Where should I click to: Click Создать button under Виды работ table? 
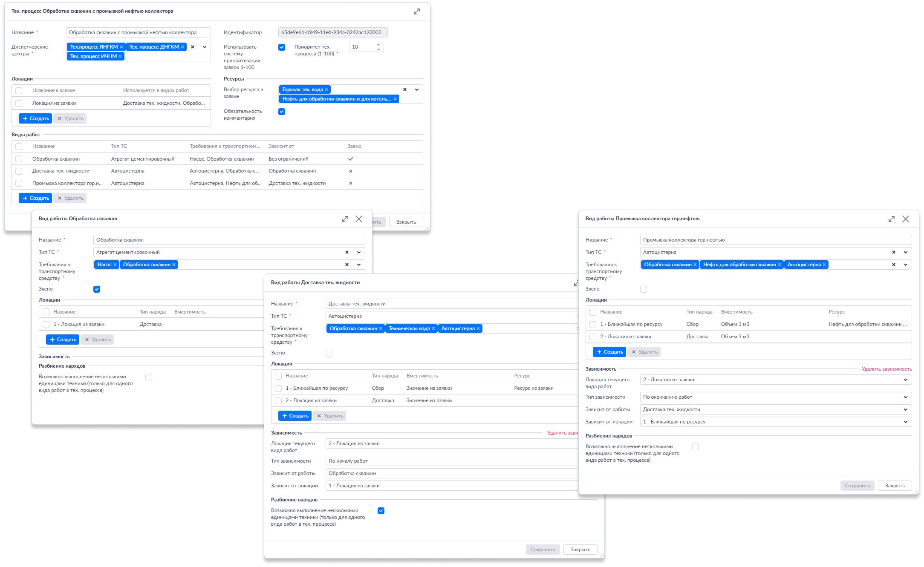[x=35, y=198]
